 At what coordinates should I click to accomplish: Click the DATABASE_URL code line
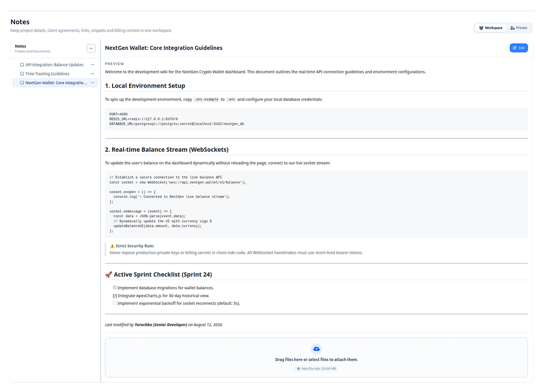tap(176, 124)
